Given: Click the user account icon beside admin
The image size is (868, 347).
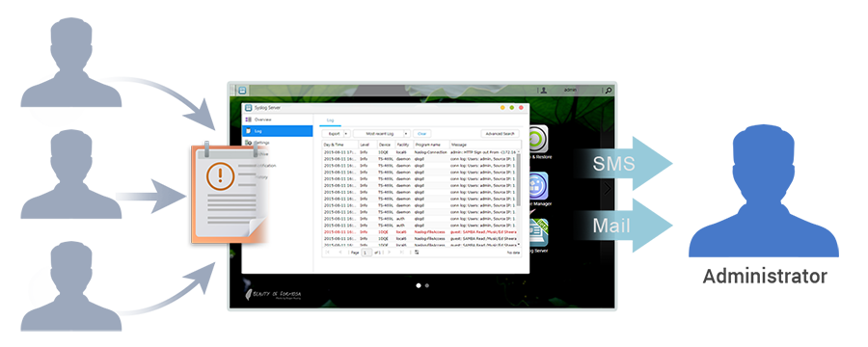Looking at the screenshot, I should [x=544, y=90].
